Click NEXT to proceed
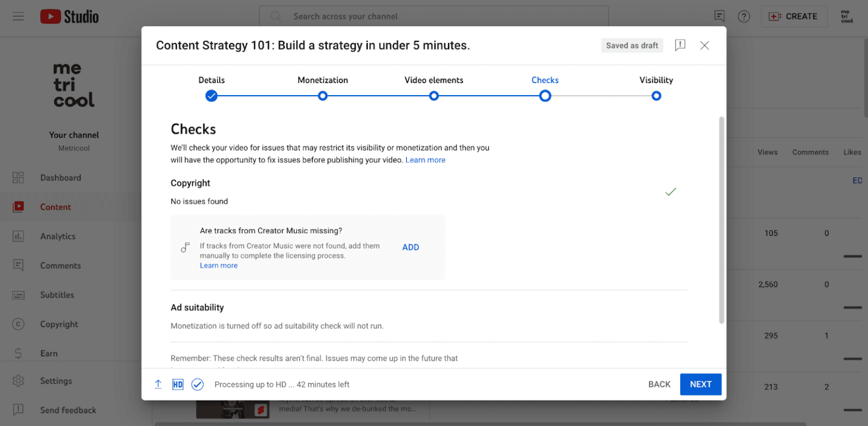This screenshot has height=426, width=868. [701, 384]
